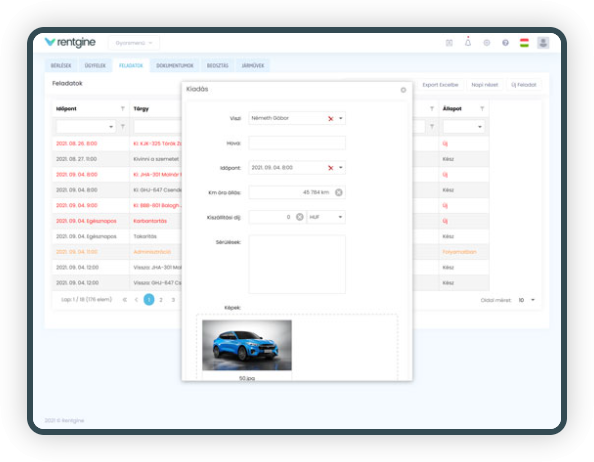Expand the Viszi person dropdown arrow
The image size is (594, 462).
(341, 119)
